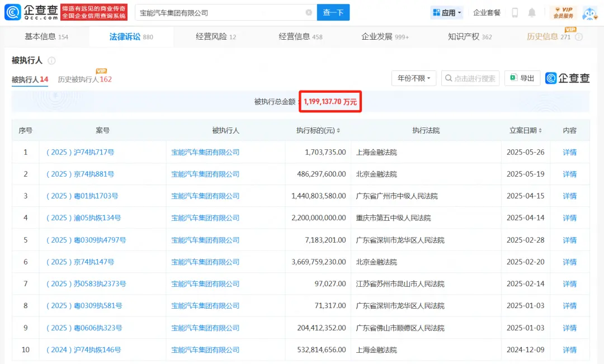Open 详情 for the 渝05执恢134号 row
The image size is (604, 364).
[570, 218]
